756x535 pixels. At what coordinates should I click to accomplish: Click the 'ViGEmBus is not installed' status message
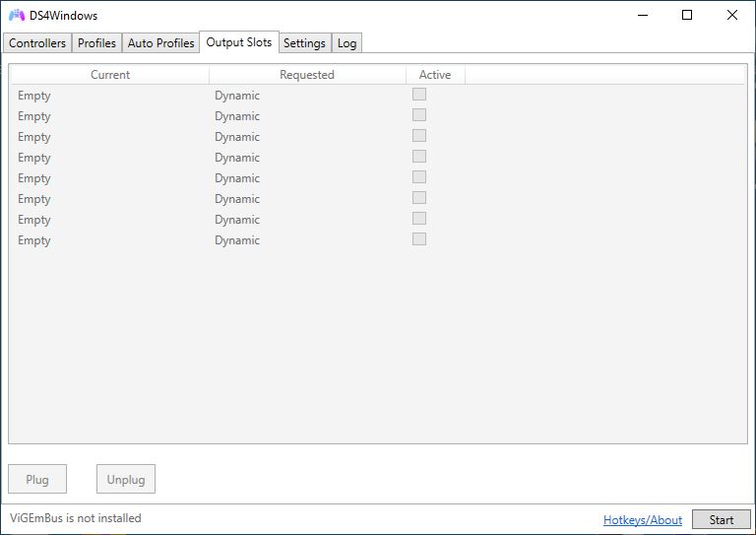tap(76, 518)
